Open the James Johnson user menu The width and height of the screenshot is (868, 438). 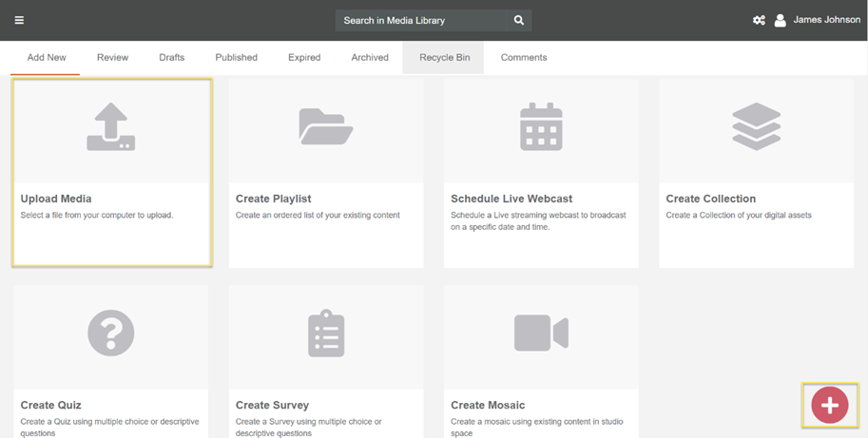[826, 20]
